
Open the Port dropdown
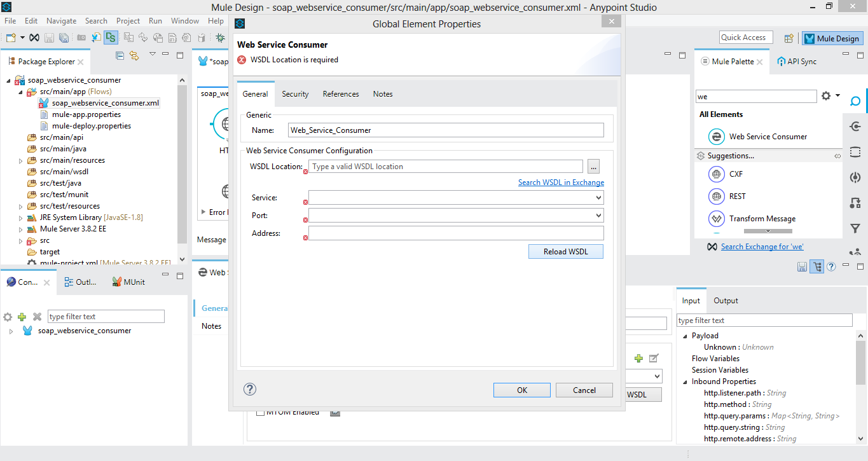(598, 216)
